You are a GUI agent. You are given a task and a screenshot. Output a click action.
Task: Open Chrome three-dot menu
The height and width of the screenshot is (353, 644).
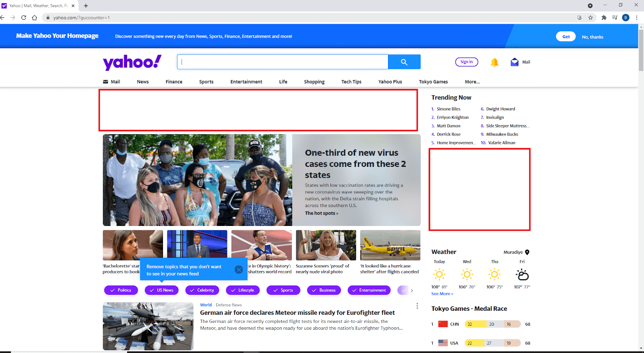coord(636,18)
